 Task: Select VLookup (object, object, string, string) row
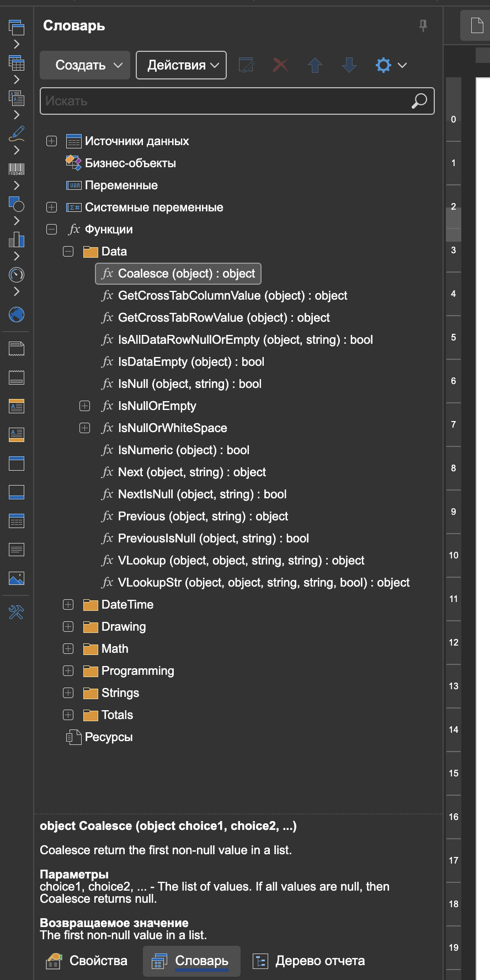tap(232, 561)
